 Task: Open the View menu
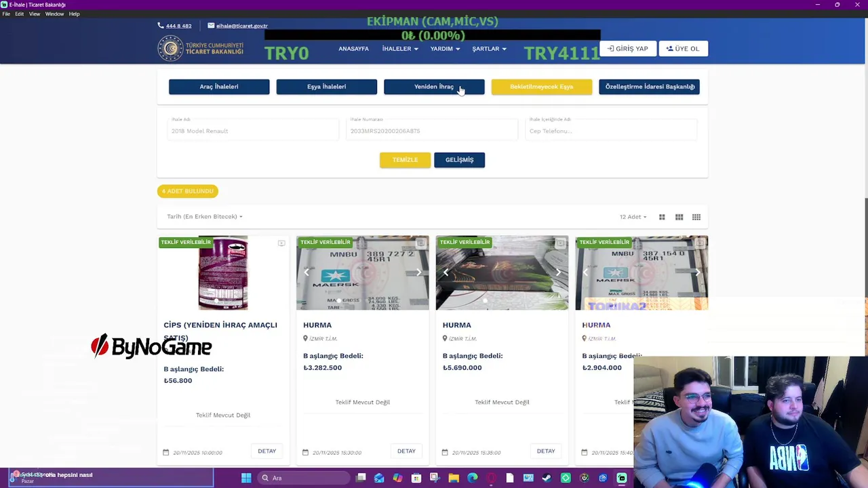pos(35,14)
